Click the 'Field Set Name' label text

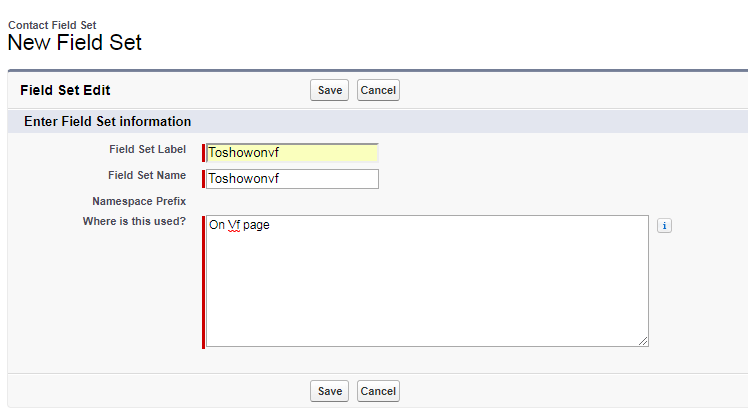147,175
